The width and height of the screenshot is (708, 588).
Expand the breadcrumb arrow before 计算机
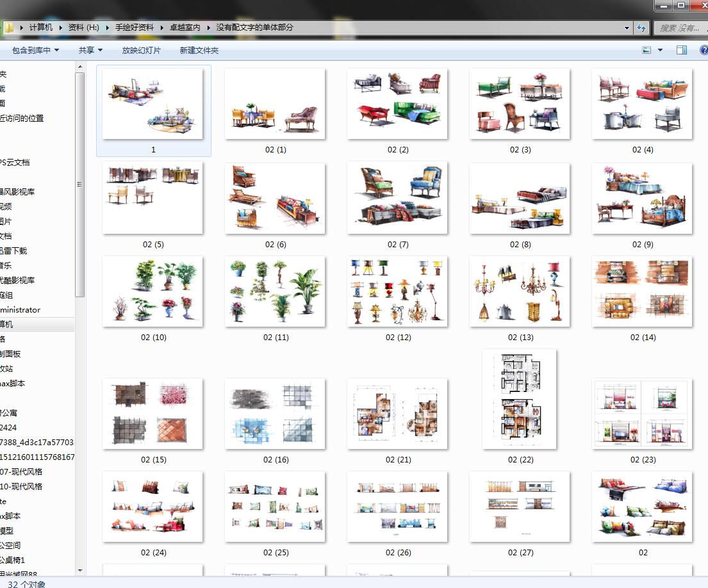[x=22, y=28]
